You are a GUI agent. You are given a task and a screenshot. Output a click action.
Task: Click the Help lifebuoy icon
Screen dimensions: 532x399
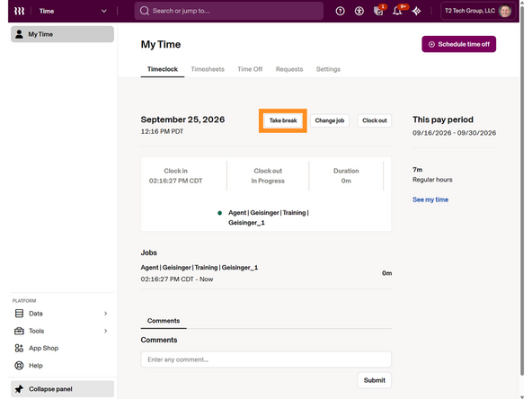[x=20, y=366]
